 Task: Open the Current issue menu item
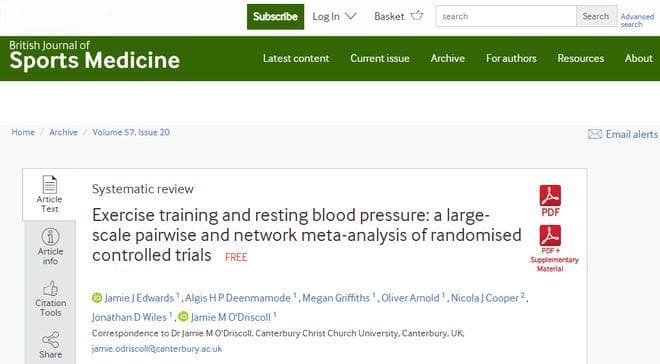[380, 58]
